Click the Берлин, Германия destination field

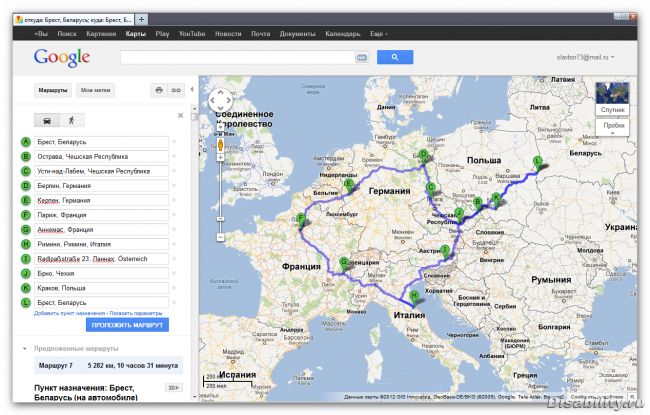[x=100, y=186]
